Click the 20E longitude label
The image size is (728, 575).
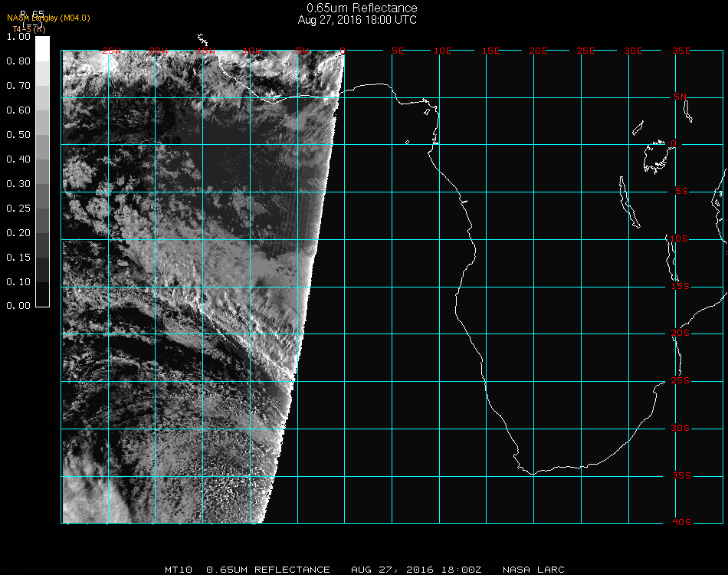click(x=539, y=51)
